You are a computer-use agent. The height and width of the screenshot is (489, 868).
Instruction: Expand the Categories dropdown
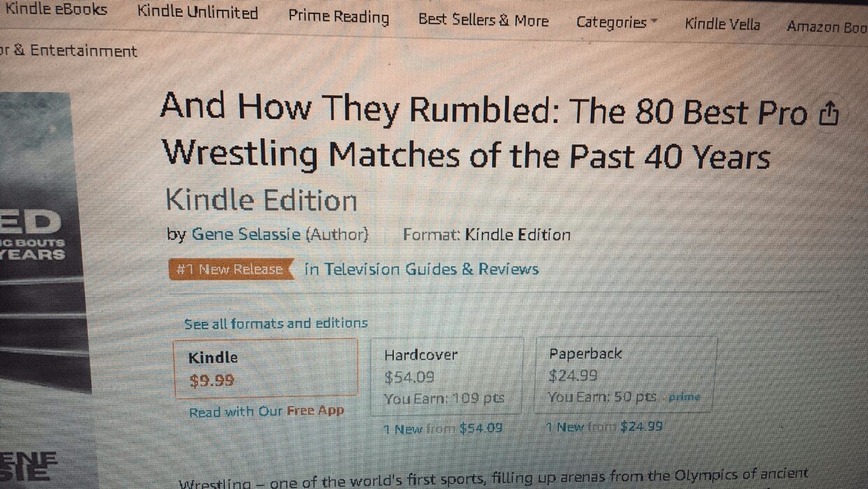pyautogui.click(x=616, y=22)
